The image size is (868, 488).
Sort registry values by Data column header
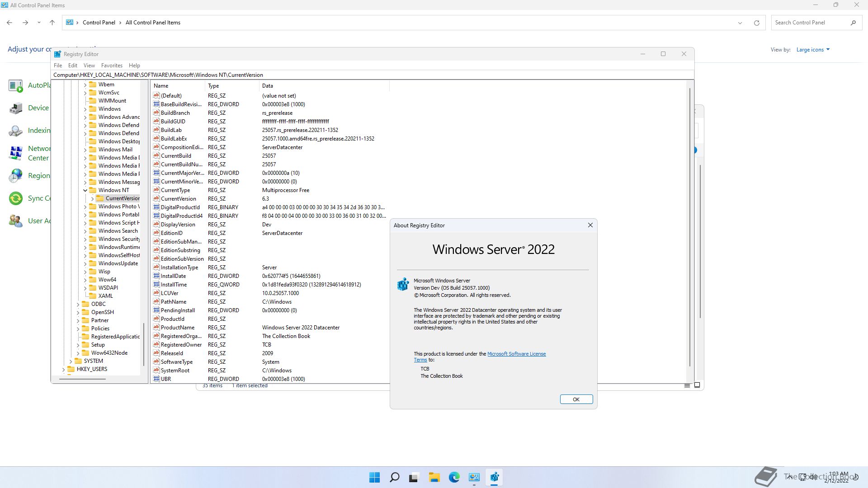[x=324, y=86]
